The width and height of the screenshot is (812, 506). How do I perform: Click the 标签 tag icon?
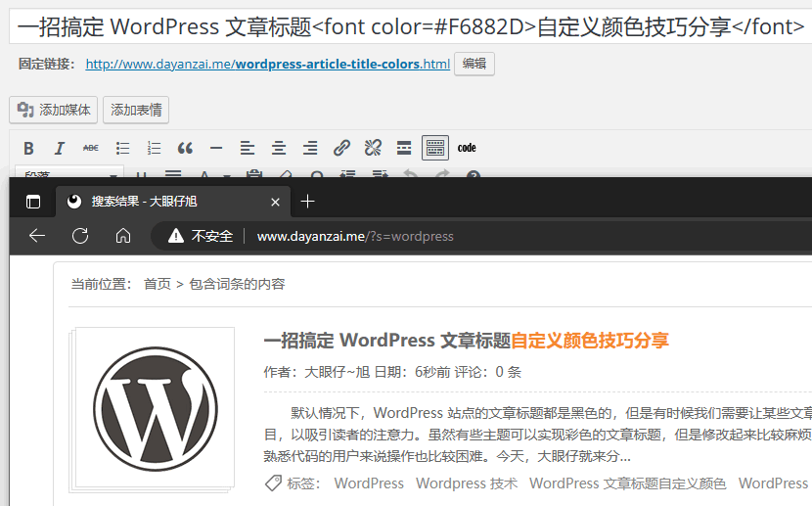point(273,483)
